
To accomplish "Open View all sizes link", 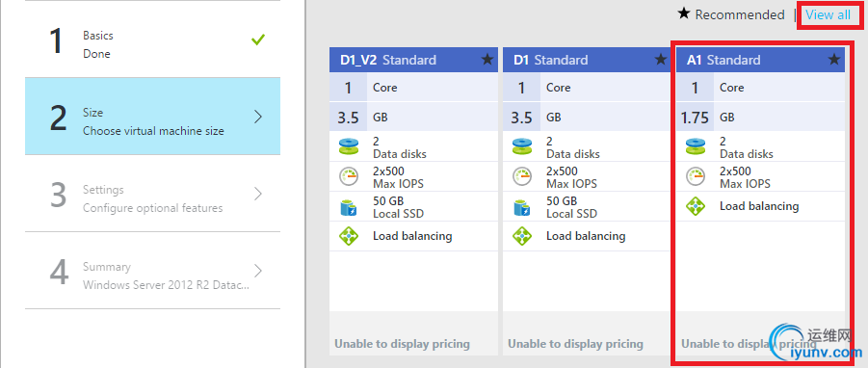I will pyautogui.click(x=829, y=15).
